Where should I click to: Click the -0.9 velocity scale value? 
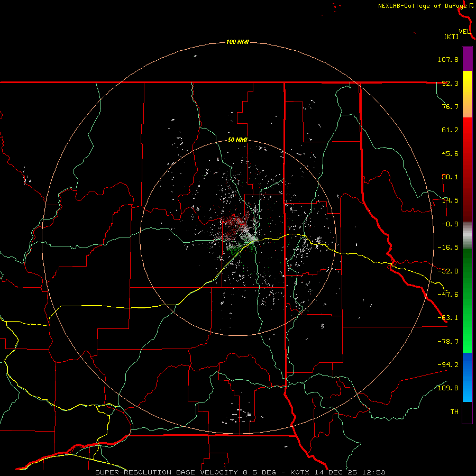(450, 224)
